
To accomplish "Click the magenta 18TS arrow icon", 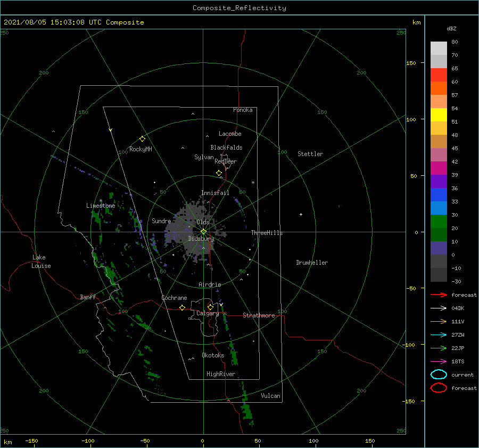I will (x=439, y=362).
